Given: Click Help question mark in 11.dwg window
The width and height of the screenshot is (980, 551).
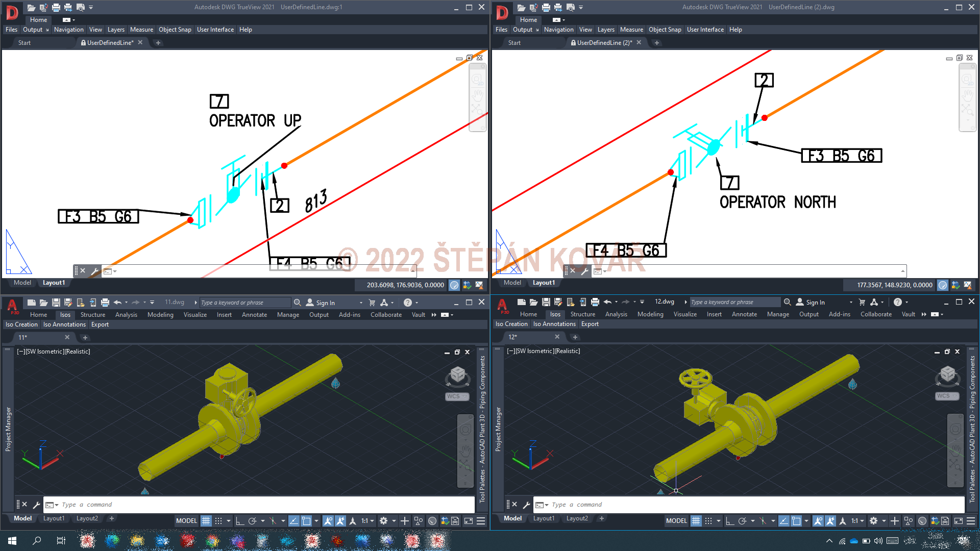Looking at the screenshot, I should [x=407, y=303].
